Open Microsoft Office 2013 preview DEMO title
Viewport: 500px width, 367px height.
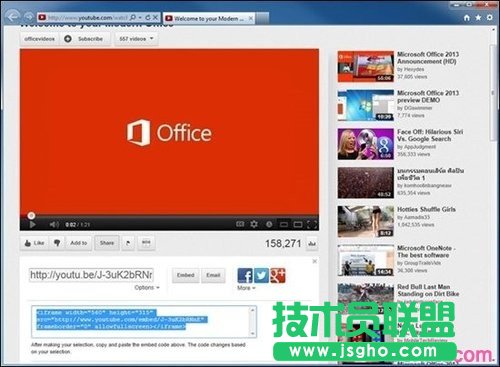428,96
